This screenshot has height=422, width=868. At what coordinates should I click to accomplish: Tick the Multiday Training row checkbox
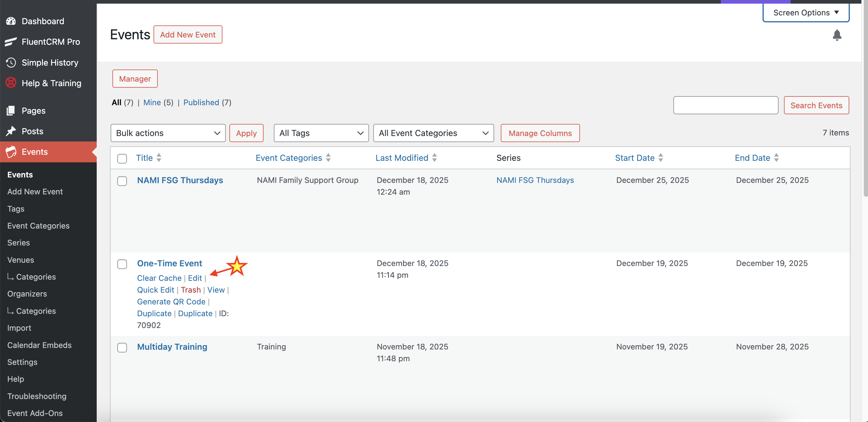coord(122,348)
